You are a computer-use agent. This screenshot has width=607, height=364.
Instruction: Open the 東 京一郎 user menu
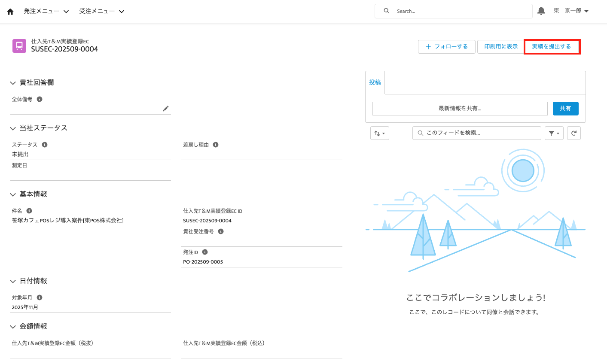click(571, 11)
